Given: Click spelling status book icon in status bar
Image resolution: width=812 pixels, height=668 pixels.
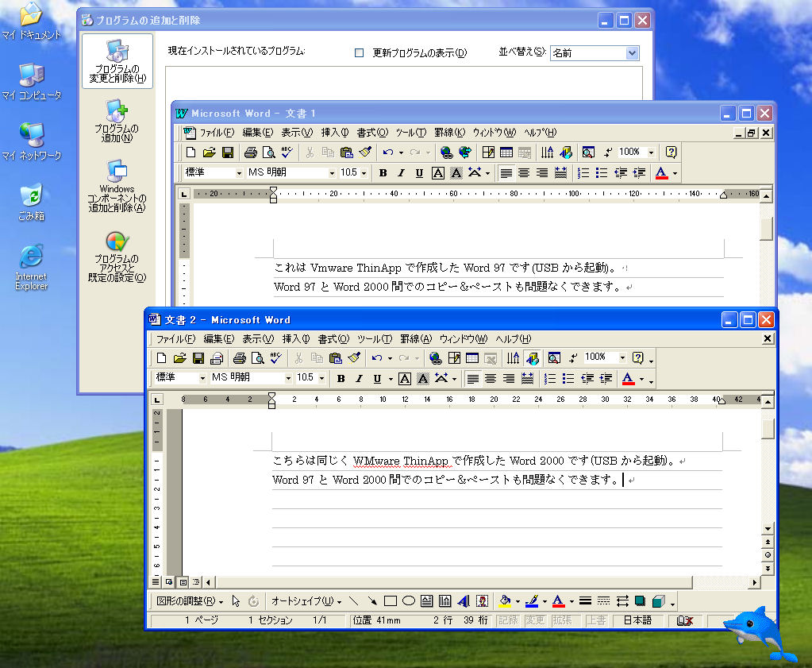Looking at the screenshot, I should click(x=685, y=620).
